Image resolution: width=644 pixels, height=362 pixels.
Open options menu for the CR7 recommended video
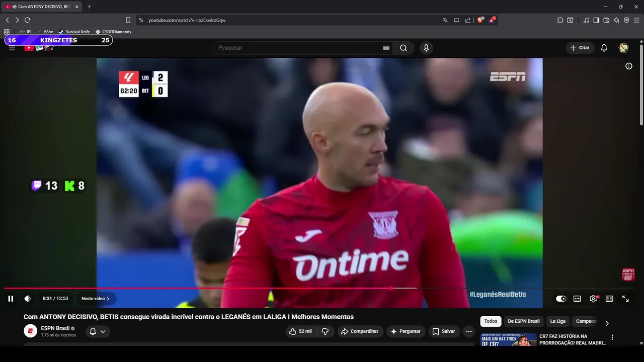(612, 337)
